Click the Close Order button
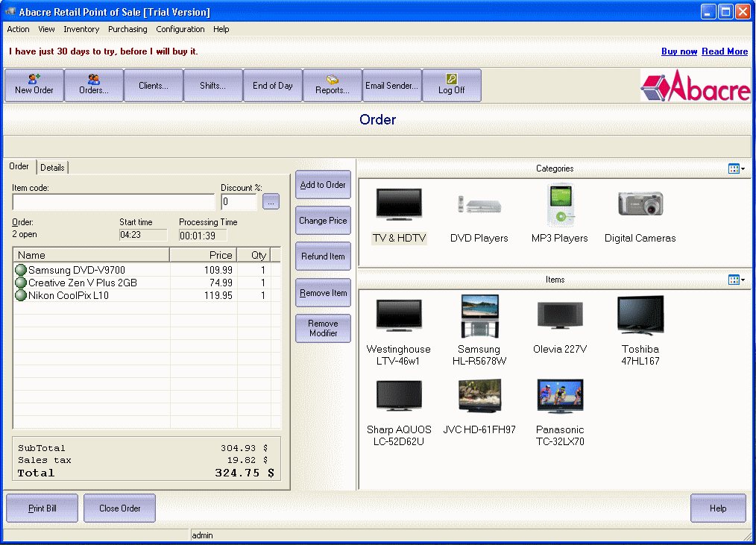756x545 pixels. coord(119,508)
